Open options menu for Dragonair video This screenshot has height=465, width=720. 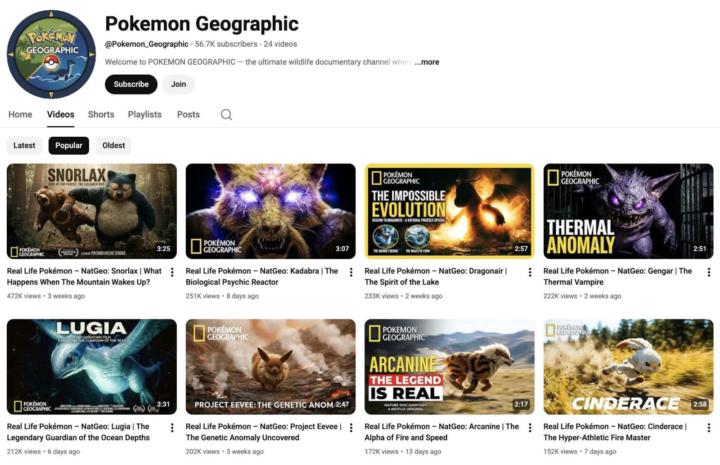[x=530, y=272]
